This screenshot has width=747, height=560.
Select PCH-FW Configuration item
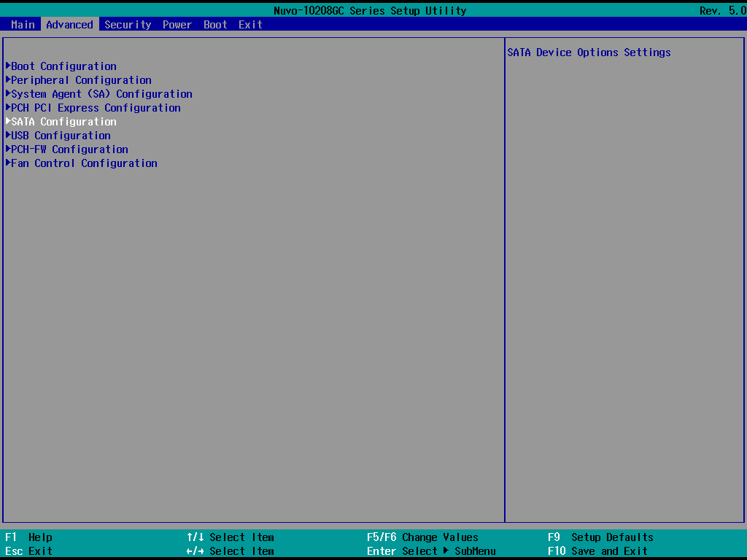click(69, 149)
